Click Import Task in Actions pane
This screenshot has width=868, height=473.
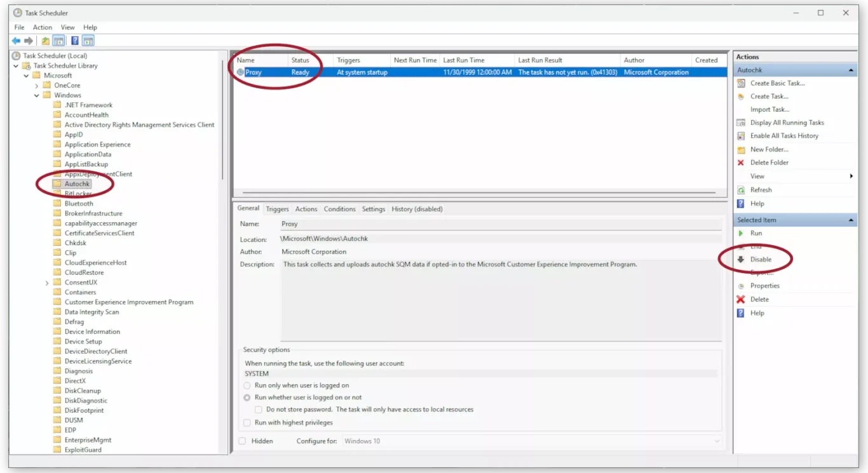coord(770,109)
